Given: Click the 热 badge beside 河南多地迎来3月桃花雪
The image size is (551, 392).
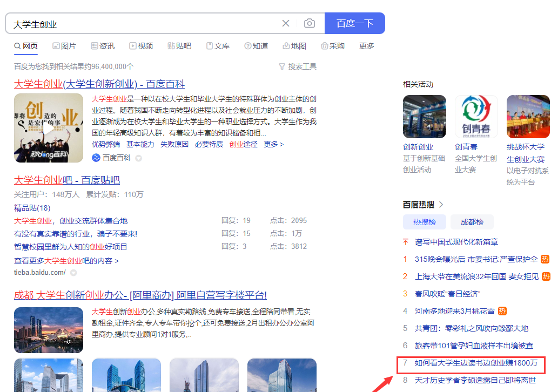Looking at the screenshot, I should pos(502,311).
